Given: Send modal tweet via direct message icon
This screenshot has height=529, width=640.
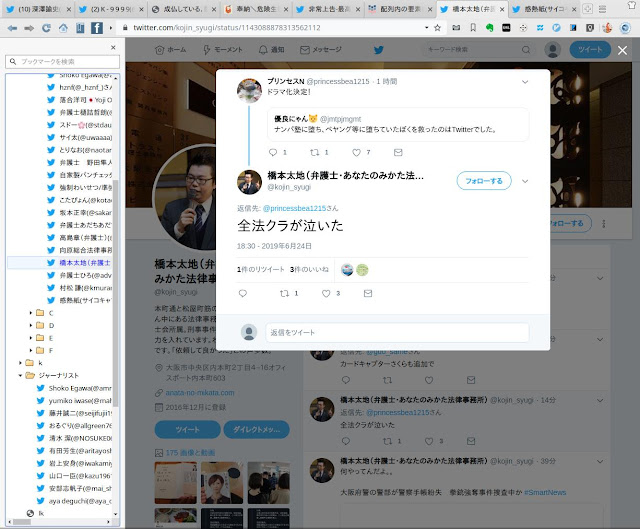Looking at the screenshot, I should [368, 293].
